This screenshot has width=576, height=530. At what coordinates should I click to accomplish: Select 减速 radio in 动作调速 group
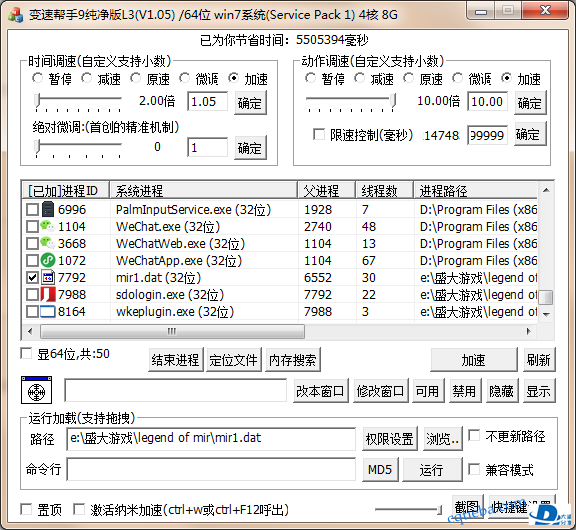point(360,78)
